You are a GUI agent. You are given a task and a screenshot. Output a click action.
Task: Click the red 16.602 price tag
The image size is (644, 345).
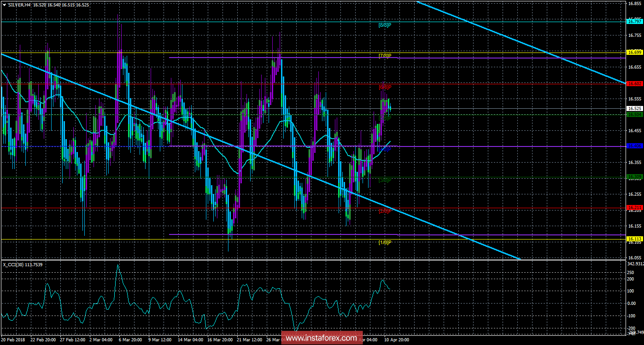pyautogui.click(x=634, y=84)
